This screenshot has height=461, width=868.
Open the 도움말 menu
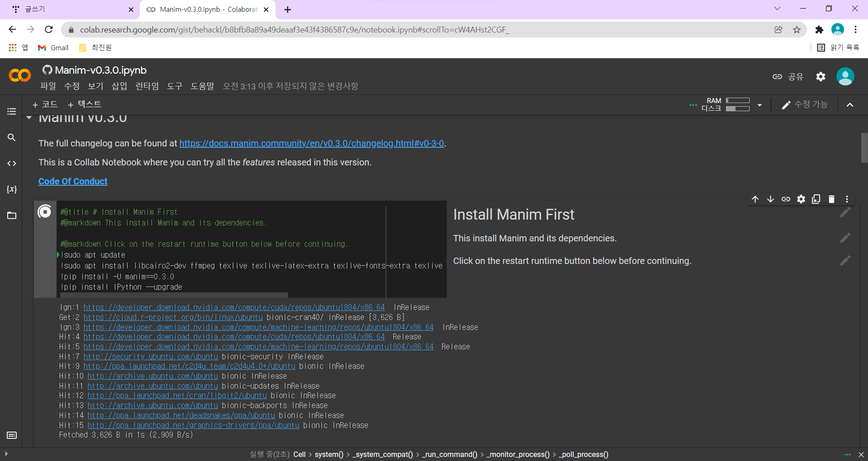[202, 86]
